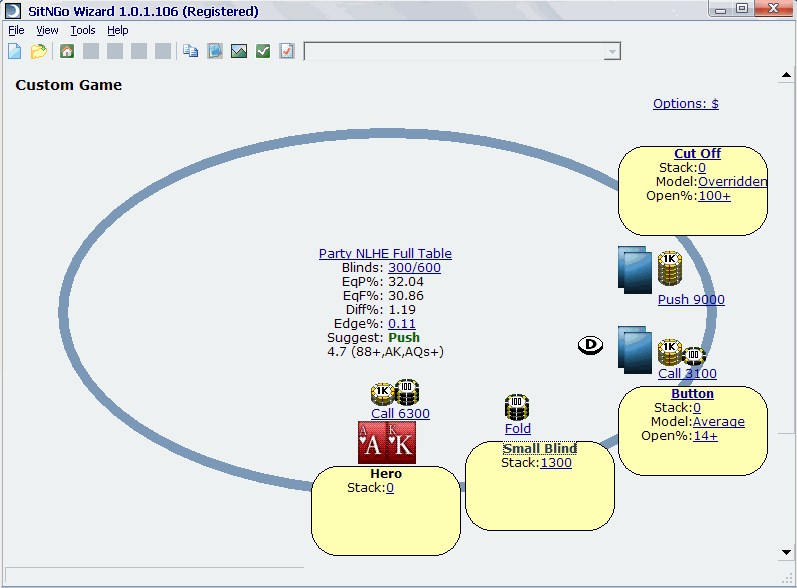Click the copy pages toolbar icon
This screenshot has width=797, height=588.
click(191, 51)
